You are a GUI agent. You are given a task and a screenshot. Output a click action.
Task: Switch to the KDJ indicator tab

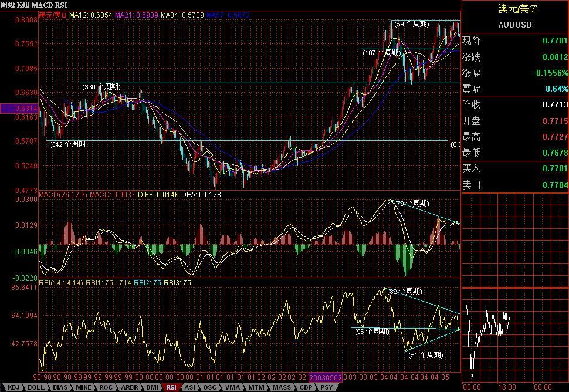(x=13, y=387)
